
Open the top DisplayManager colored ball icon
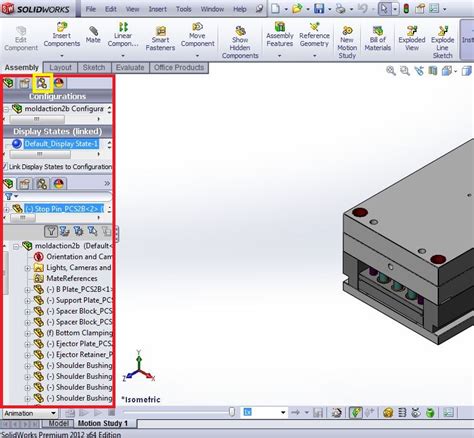pos(59,83)
